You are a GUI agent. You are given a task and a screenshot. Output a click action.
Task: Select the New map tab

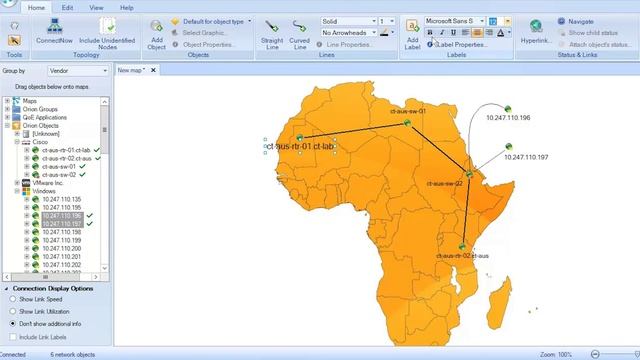tap(131, 70)
